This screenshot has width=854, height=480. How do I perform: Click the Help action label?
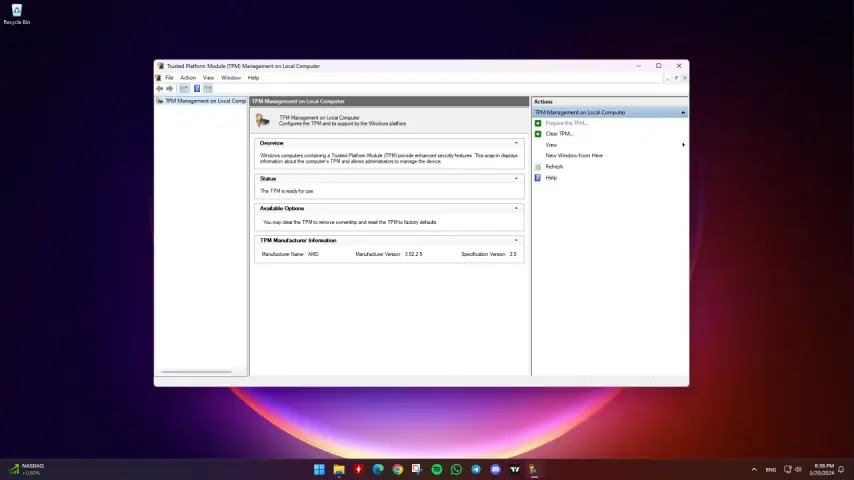click(x=551, y=178)
